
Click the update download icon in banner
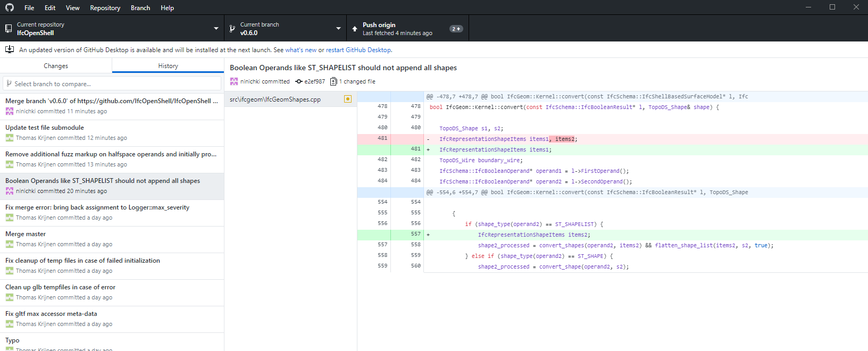pos(10,49)
